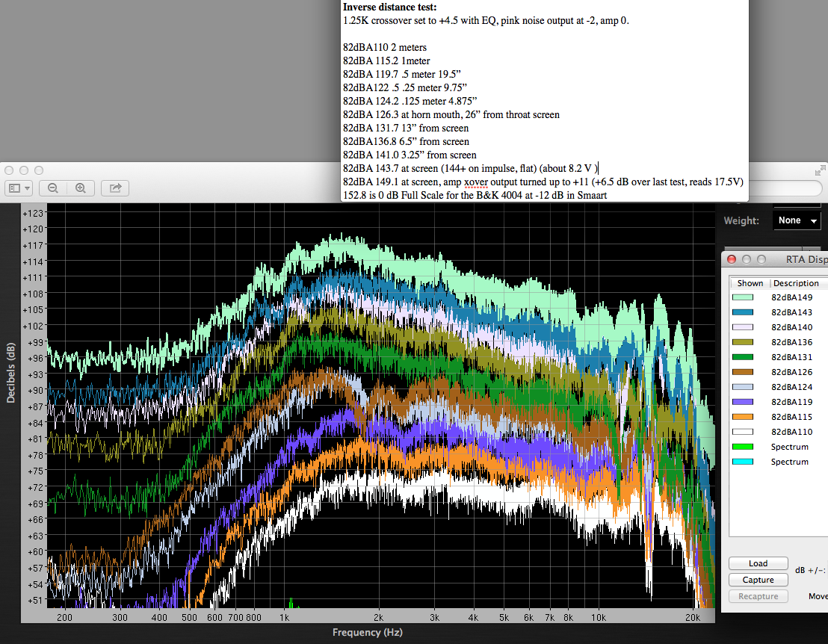Click the Recapture button
The image size is (828, 644).
(758, 596)
